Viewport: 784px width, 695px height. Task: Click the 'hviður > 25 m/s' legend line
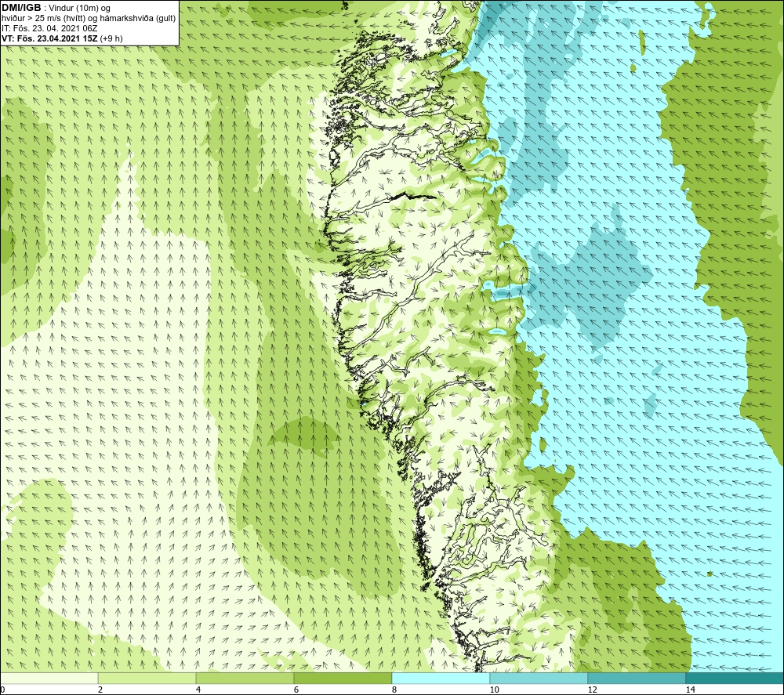point(89,19)
